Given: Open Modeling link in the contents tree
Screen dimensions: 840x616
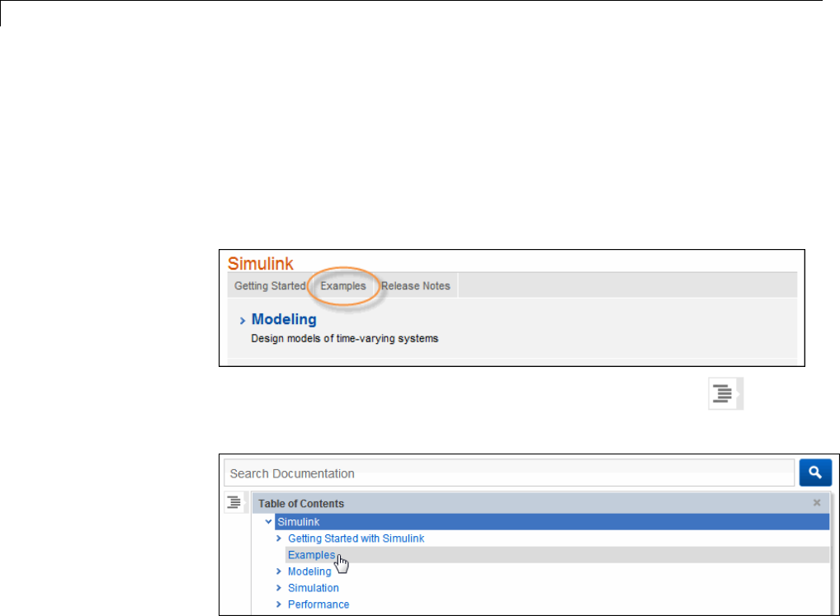Looking at the screenshot, I should [x=309, y=571].
